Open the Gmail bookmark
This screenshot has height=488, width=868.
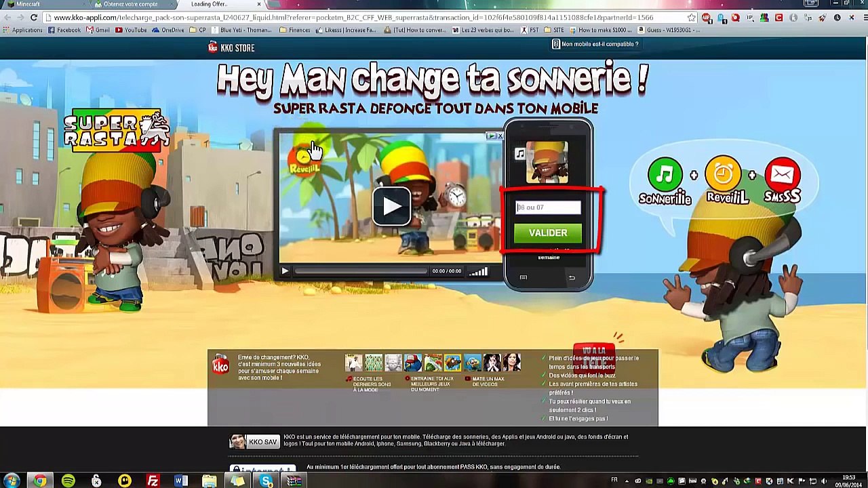98,30
